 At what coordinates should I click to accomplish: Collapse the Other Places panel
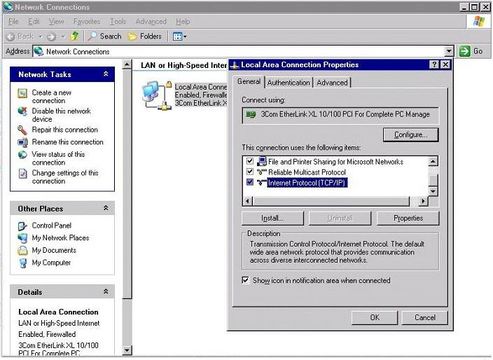tap(106, 208)
